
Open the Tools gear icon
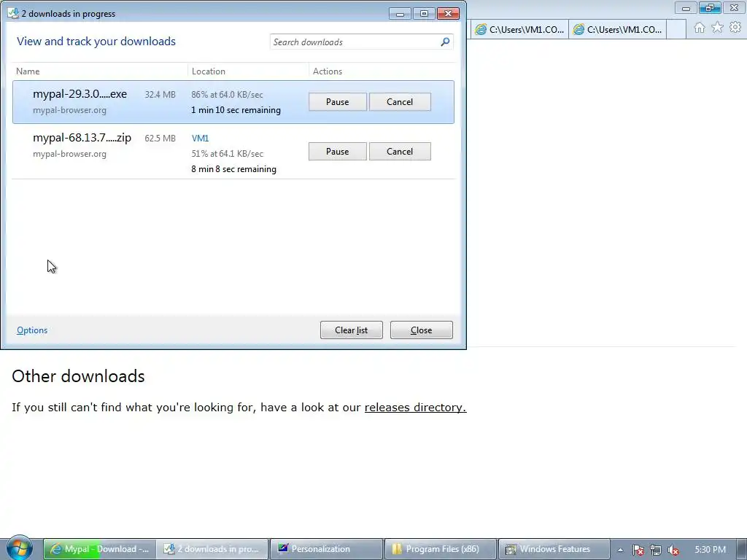(735, 28)
